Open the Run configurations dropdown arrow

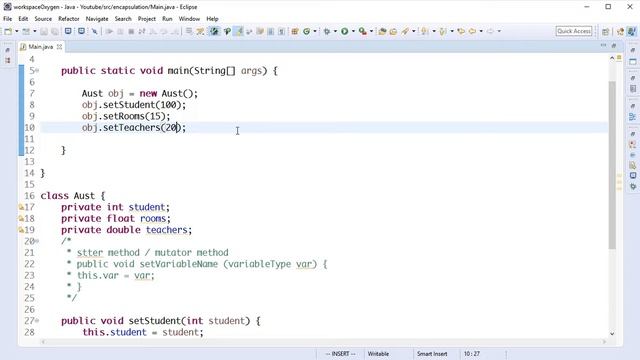353,31
